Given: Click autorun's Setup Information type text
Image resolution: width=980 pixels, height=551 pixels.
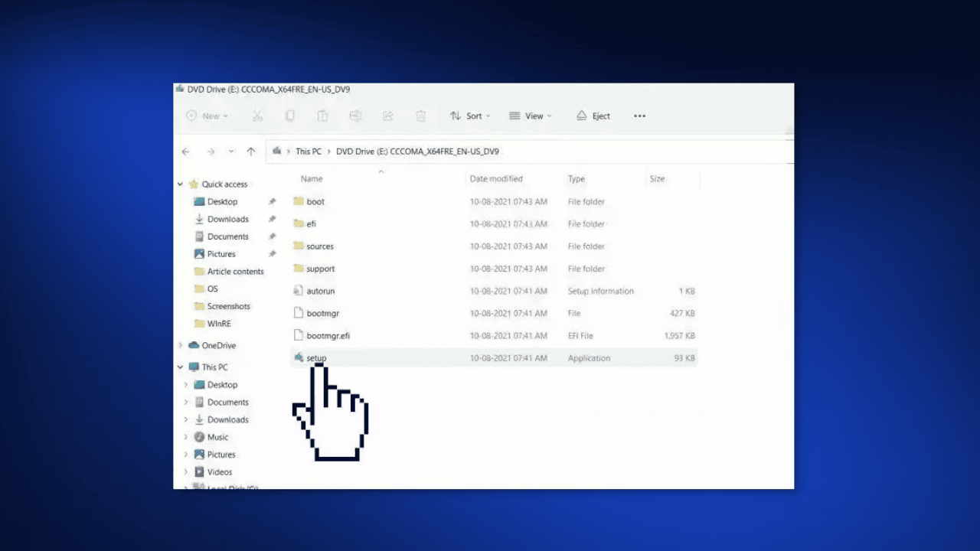Looking at the screenshot, I should click(600, 291).
